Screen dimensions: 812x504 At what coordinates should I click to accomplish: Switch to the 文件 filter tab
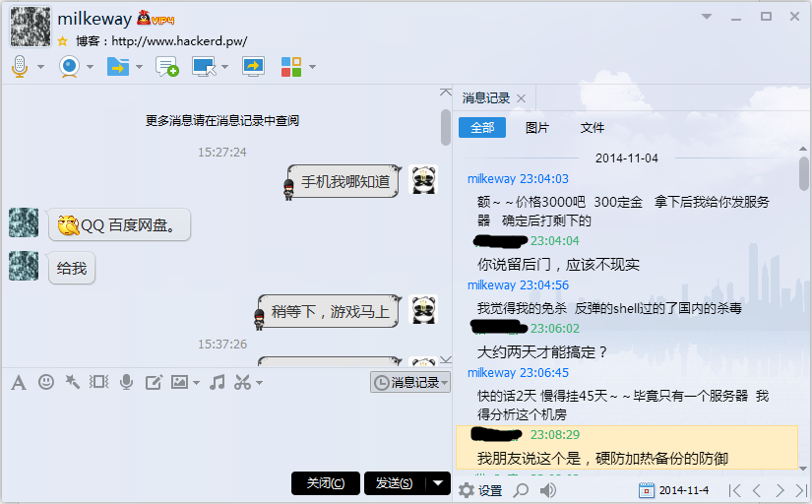pyautogui.click(x=592, y=127)
